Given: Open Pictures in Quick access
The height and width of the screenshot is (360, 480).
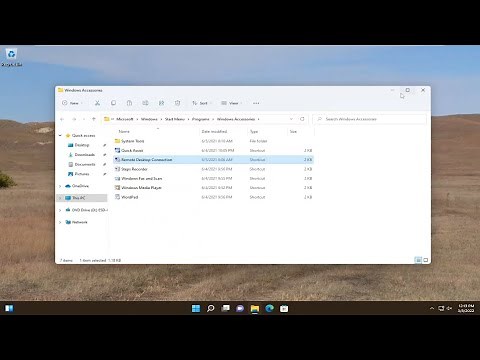Looking at the screenshot, I should 82,174.
